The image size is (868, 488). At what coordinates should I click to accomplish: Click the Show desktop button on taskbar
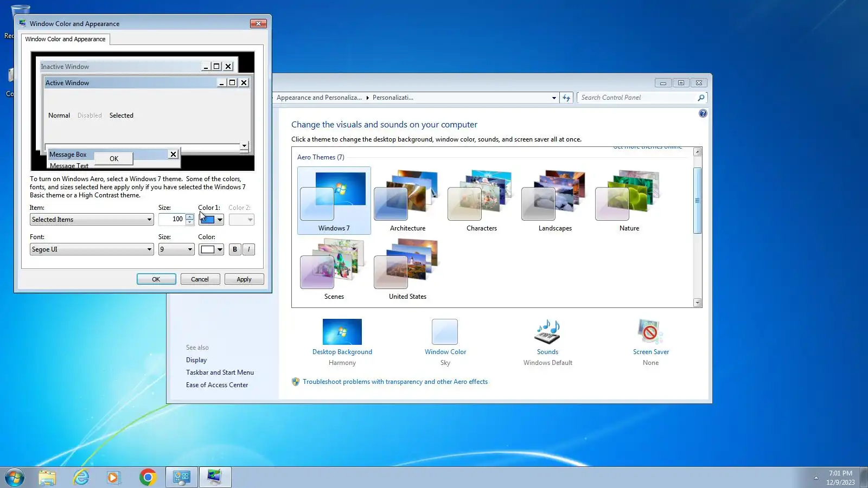[864, 478]
